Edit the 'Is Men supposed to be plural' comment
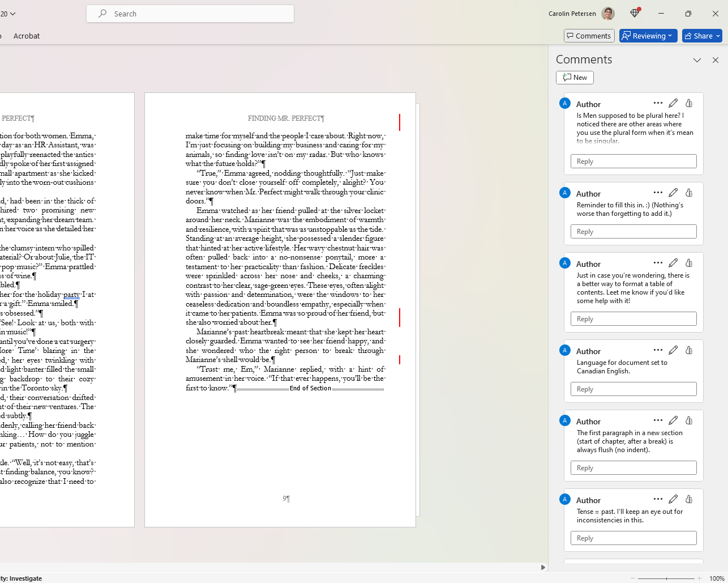 click(673, 103)
